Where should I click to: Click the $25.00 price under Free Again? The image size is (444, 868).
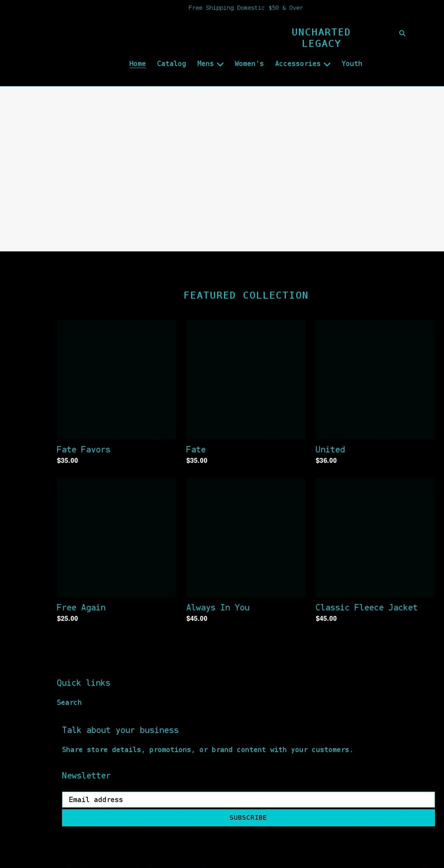coord(68,618)
